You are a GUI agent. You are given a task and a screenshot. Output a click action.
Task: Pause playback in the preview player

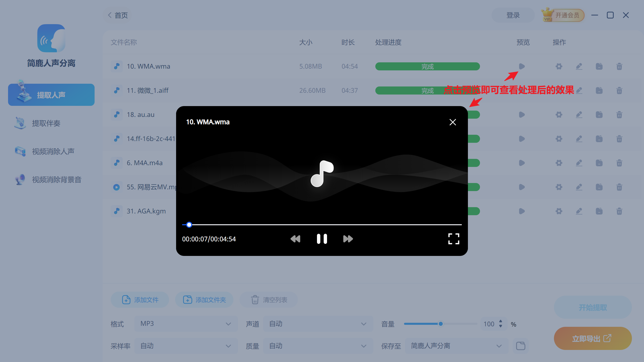click(322, 239)
